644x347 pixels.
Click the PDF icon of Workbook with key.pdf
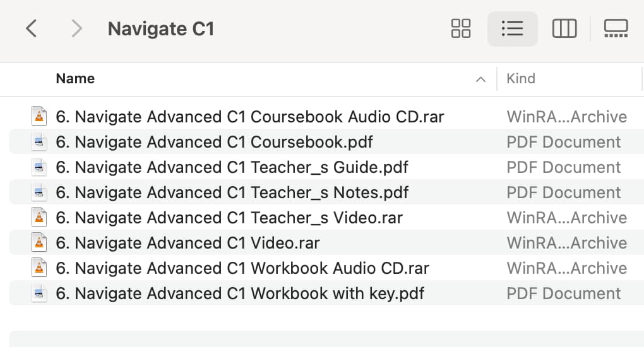(x=39, y=293)
